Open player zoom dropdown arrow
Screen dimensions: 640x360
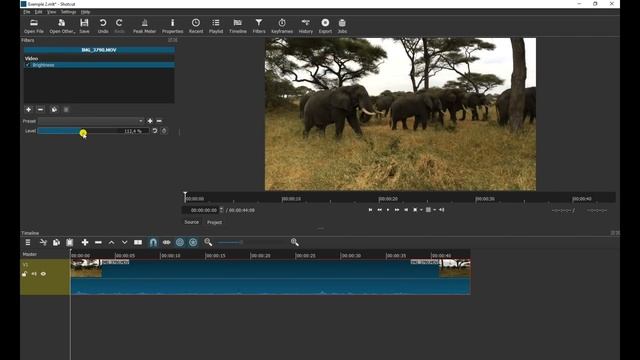(421, 210)
